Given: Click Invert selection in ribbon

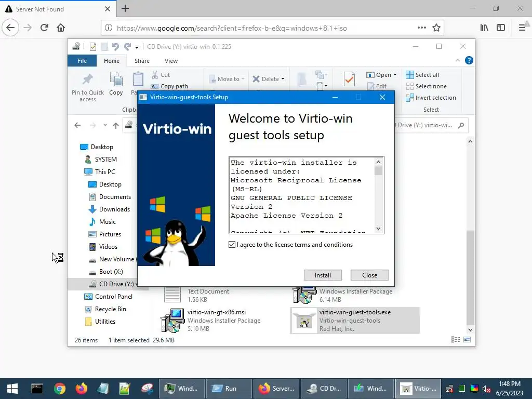Looking at the screenshot, I should point(431,98).
